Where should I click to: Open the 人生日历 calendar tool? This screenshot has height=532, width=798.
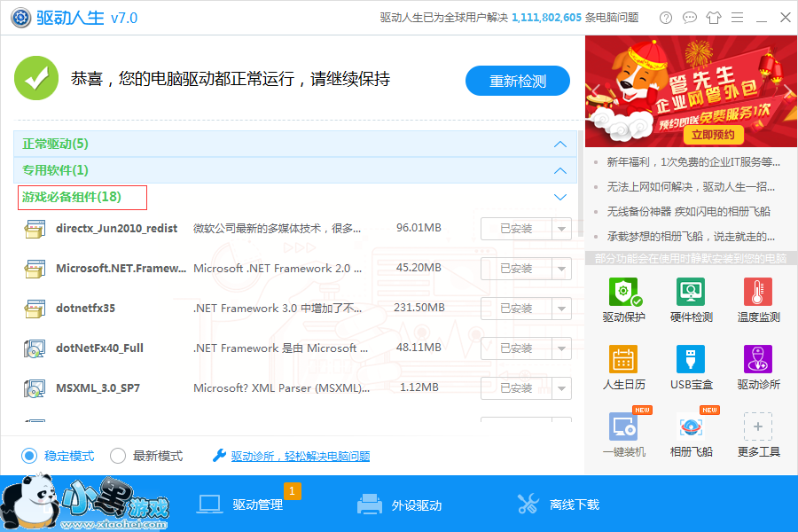pos(623,368)
